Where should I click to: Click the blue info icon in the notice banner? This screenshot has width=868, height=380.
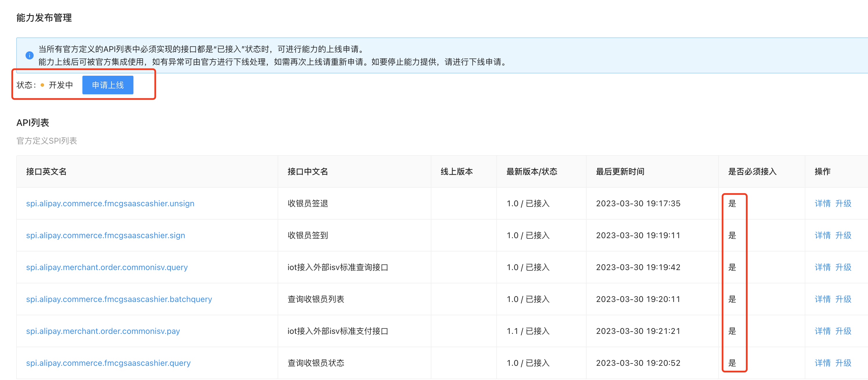(30, 55)
